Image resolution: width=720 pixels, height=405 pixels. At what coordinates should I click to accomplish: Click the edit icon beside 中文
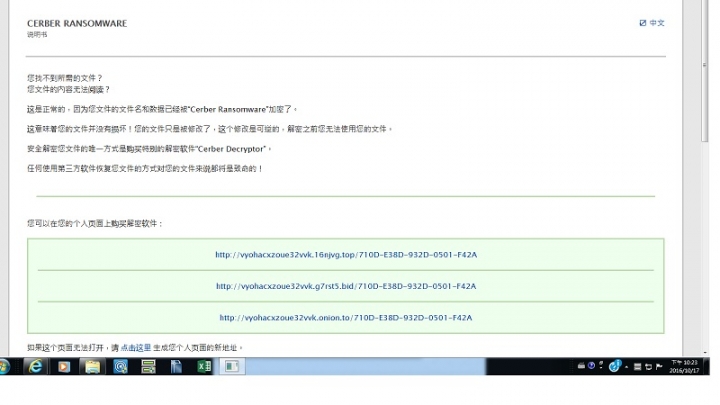[643, 22]
